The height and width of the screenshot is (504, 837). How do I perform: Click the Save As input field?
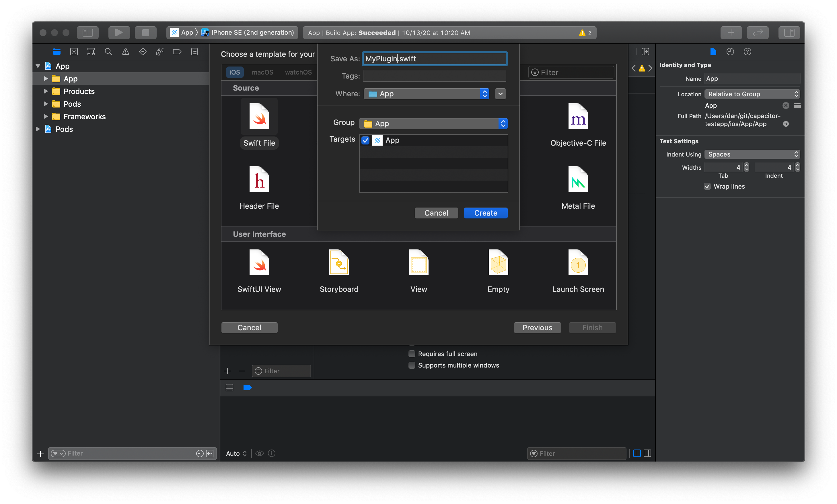click(435, 58)
